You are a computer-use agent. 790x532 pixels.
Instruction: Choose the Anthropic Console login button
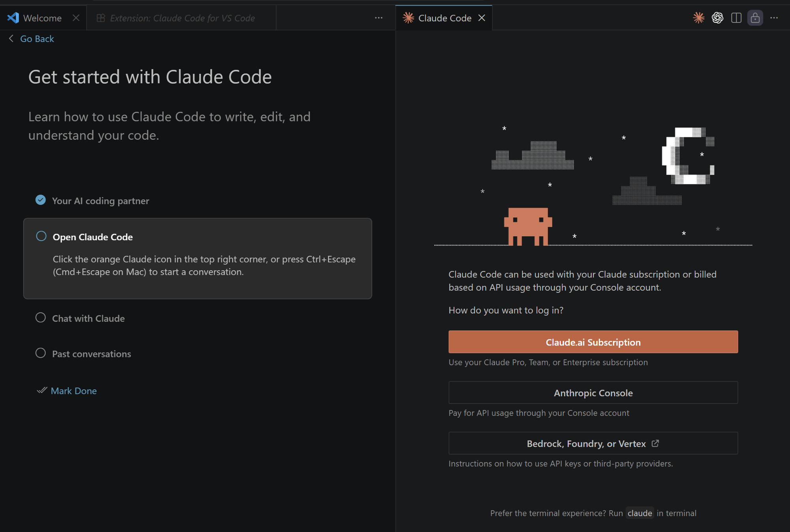(593, 393)
